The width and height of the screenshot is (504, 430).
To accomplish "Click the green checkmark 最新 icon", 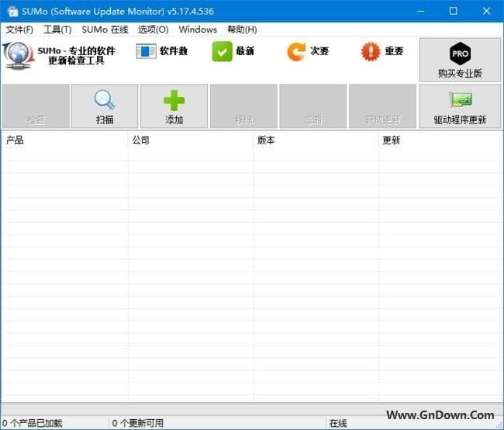I will [x=223, y=52].
